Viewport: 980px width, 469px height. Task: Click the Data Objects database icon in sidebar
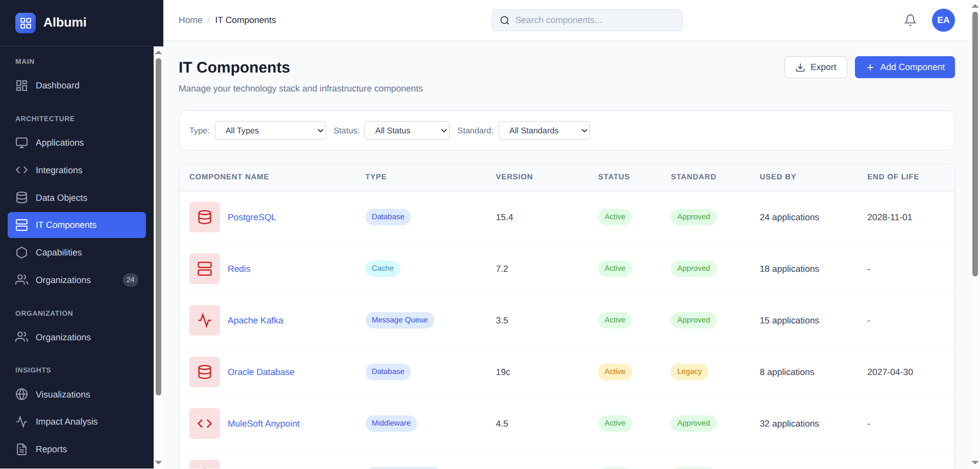[x=21, y=197]
